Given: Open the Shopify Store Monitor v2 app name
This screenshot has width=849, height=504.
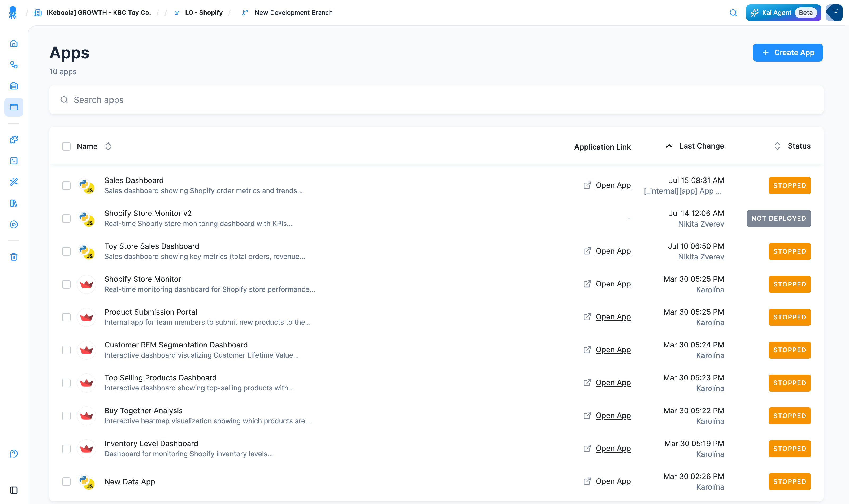Looking at the screenshot, I should click(x=148, y=213).
